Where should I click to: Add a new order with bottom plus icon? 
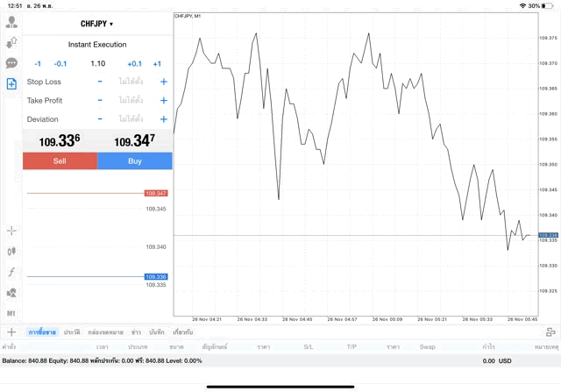[x=11, y=332]
